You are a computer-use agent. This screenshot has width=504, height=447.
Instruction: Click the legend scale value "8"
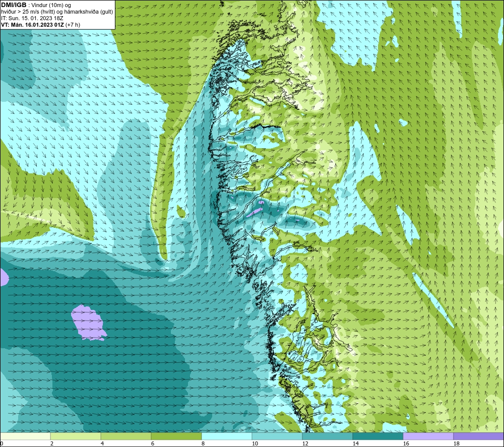coord(203,443)
